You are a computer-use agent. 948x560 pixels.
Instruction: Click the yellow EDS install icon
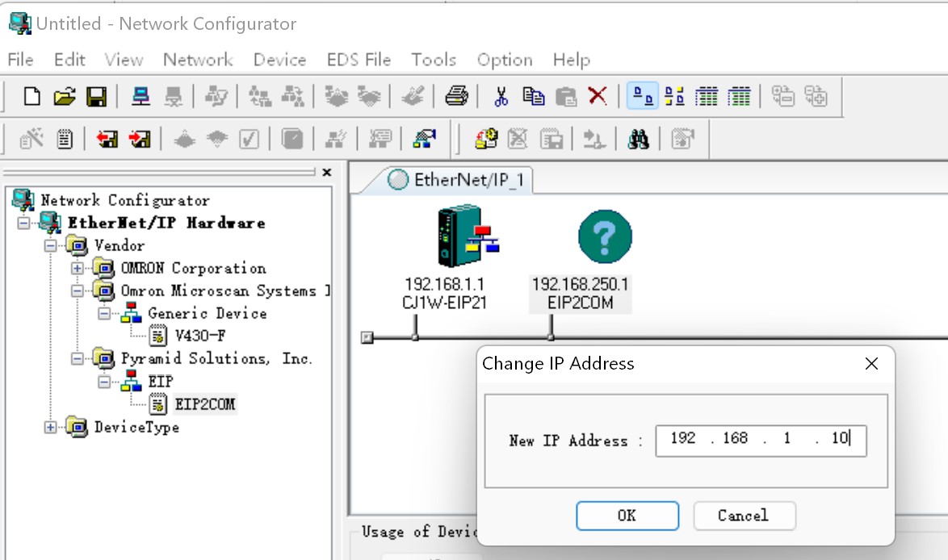(486, 140)
